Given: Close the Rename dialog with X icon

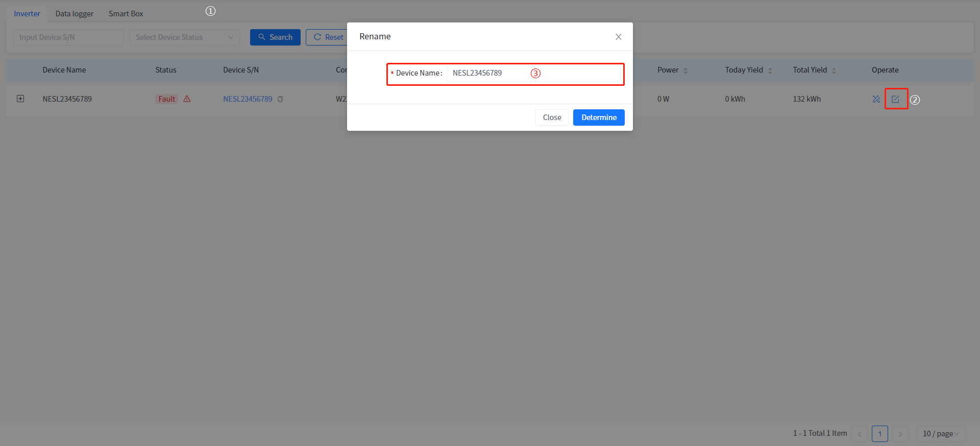Looking at the screenshot, I should pos(618,37).
